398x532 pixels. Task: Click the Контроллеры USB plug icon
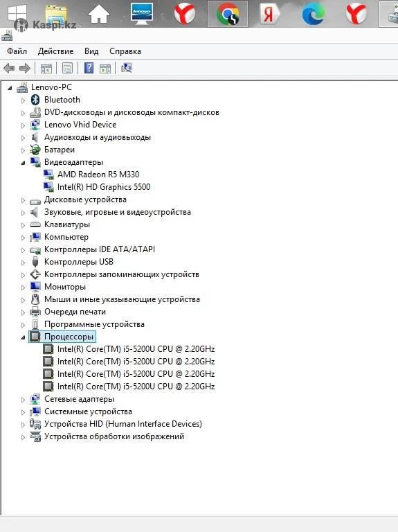coord(35,262)
